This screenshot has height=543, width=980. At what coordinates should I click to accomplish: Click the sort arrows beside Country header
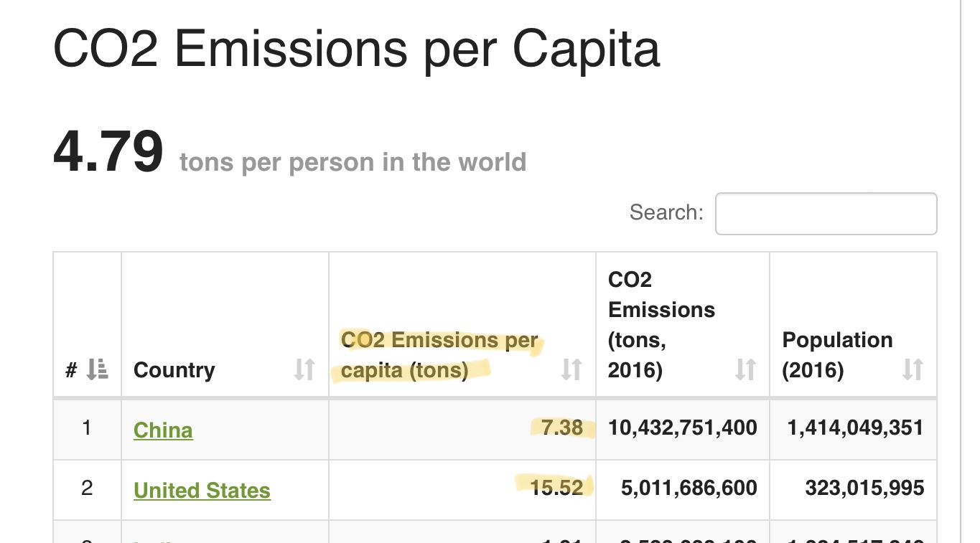coord(304,369)
